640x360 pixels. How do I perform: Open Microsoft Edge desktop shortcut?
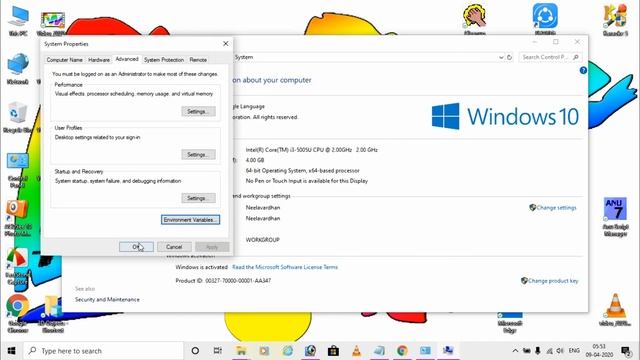[510, 322]
